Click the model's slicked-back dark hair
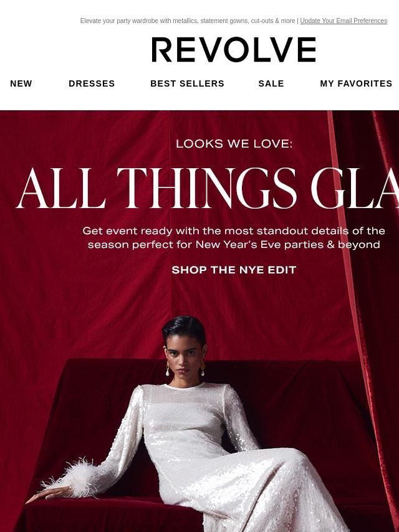Viewport: 399px width, 532px height. (184, 328)
